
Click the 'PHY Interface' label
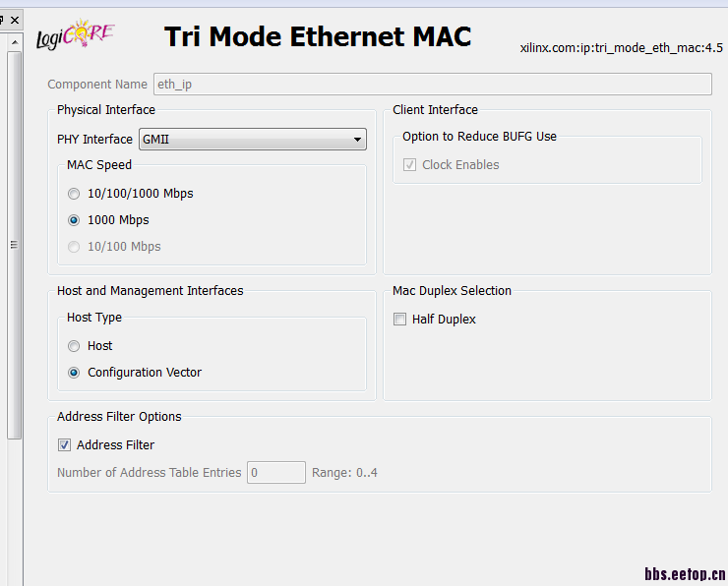pos(94,140)
